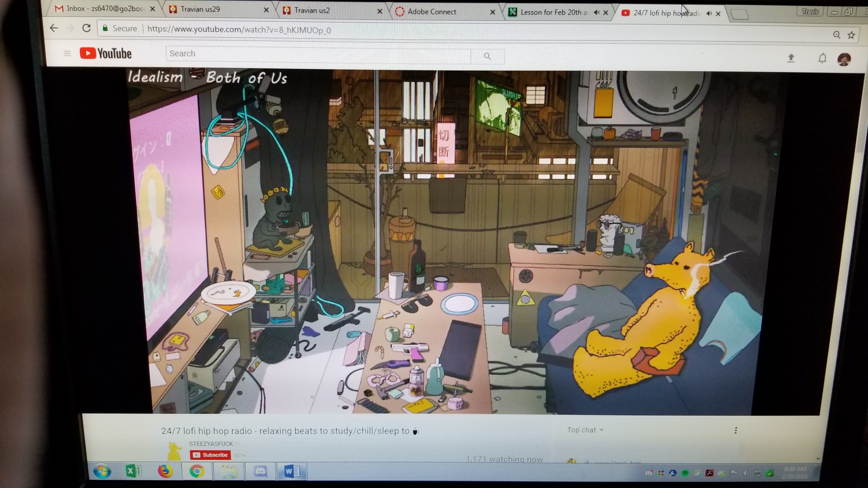Viewport: 868px width, 488px height.
Task: Click the green Secure padlock icon
Action: coord(105,28)
